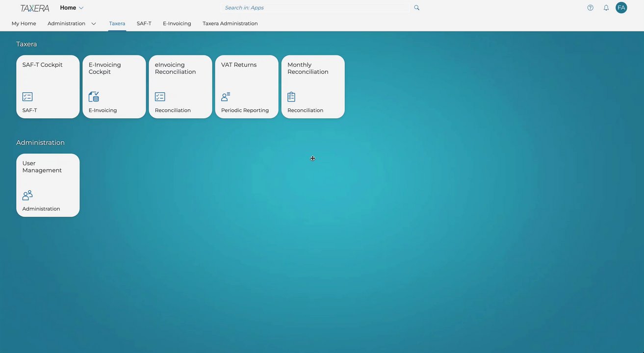Click the Monthly Reconciliation clipboard icon
This screenshot has height=353, width=644.
291,97
